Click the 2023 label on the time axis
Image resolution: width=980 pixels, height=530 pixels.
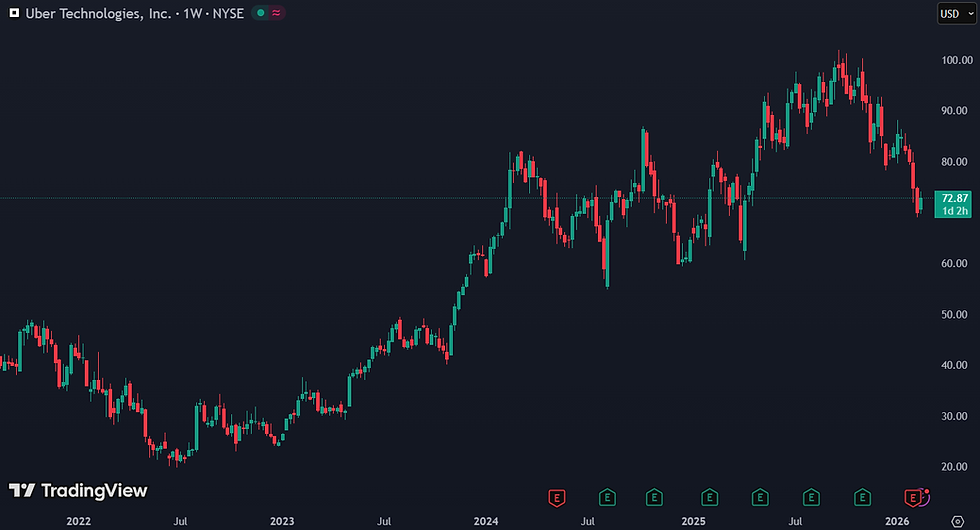point(282,521)
